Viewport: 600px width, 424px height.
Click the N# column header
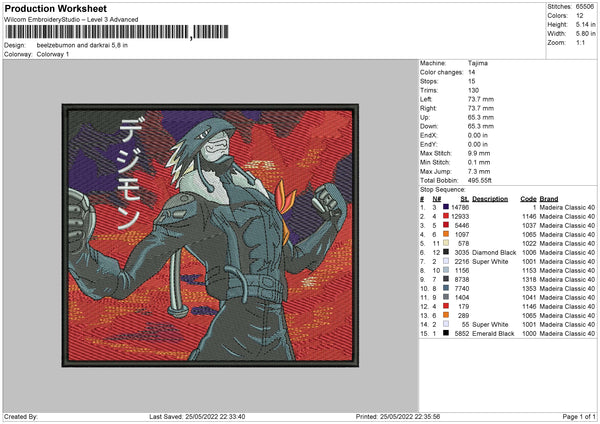click(x=437, y=199)
